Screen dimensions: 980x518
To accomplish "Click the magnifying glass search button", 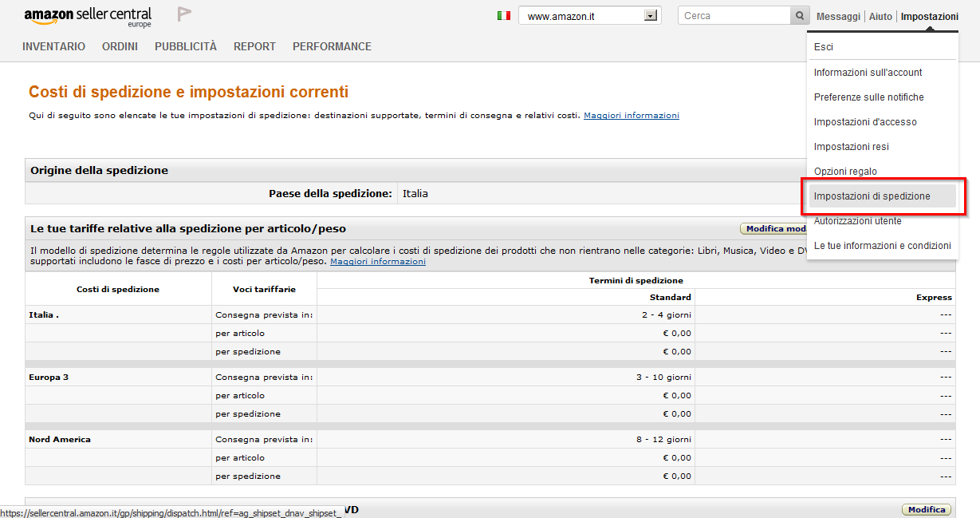I will pyautogui.click(x=800, y=16).
